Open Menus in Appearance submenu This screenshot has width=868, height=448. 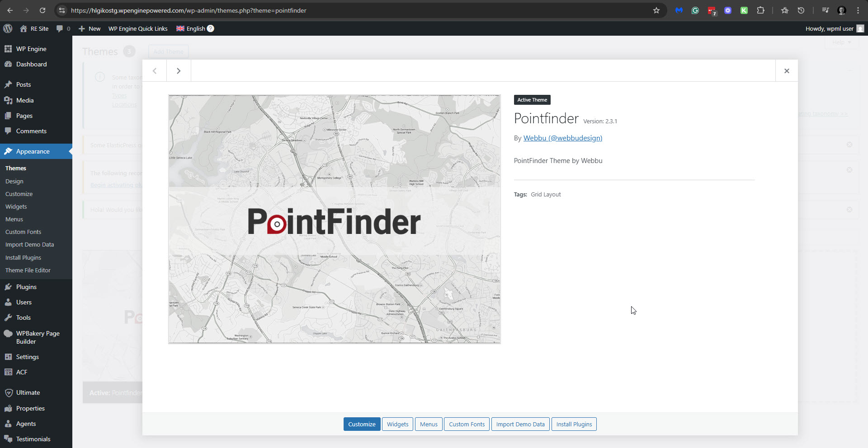tap(14, 219)
